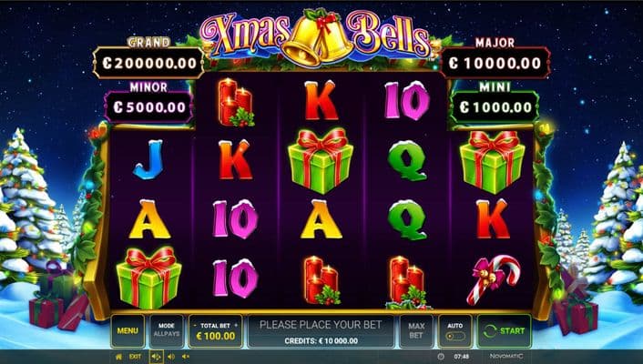Screen dimensions: 643x364
Task: Click the Novomatic logo
Action: (x=506, y=356)
